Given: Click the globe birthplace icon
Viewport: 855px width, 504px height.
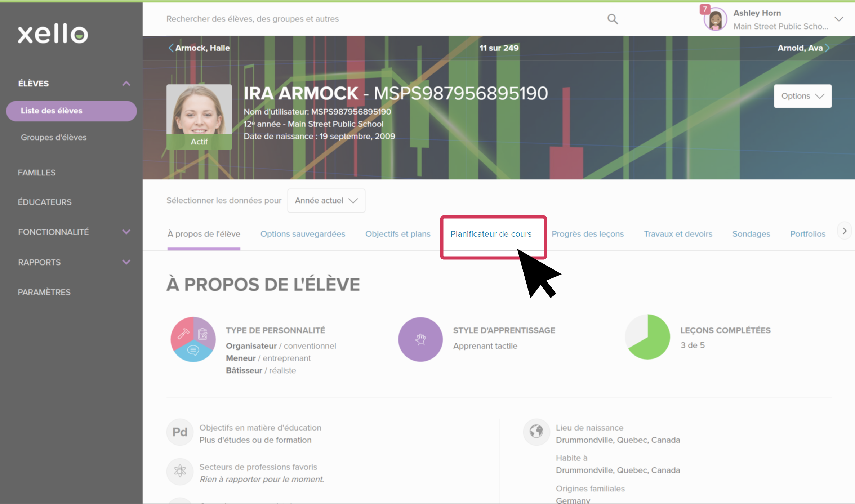Looking at the screenshot, I should coord(536,431).
